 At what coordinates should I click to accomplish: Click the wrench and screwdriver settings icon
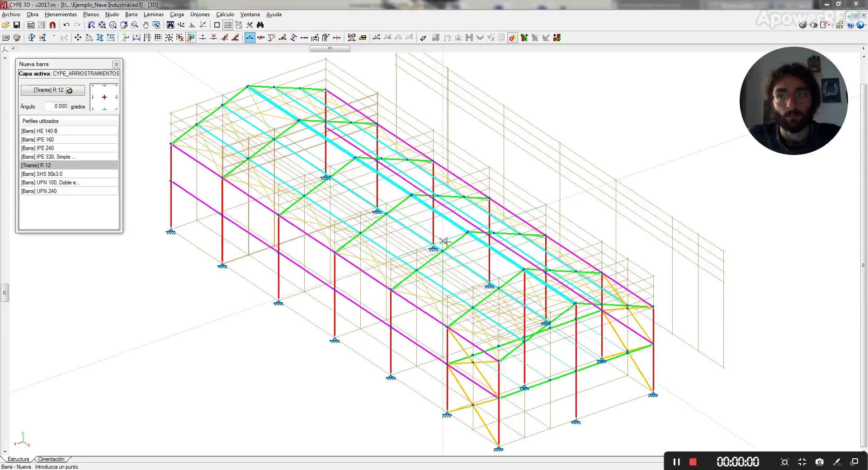point(249,25)
